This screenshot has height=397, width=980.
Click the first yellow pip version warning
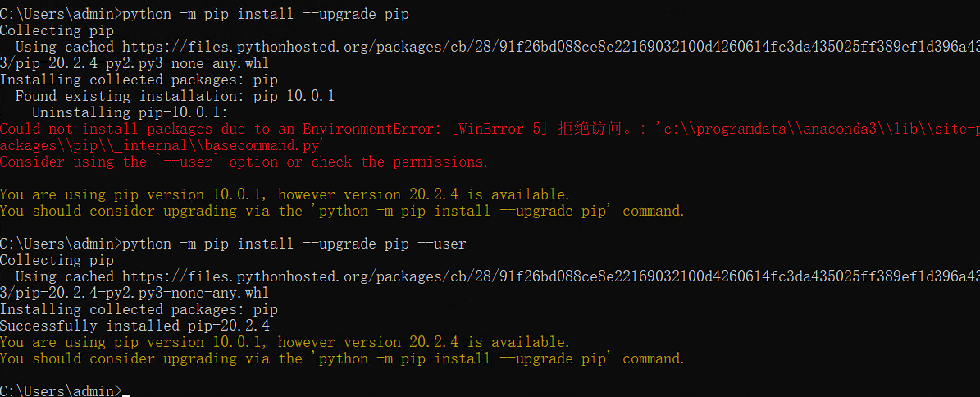click(x=284, y=194)
